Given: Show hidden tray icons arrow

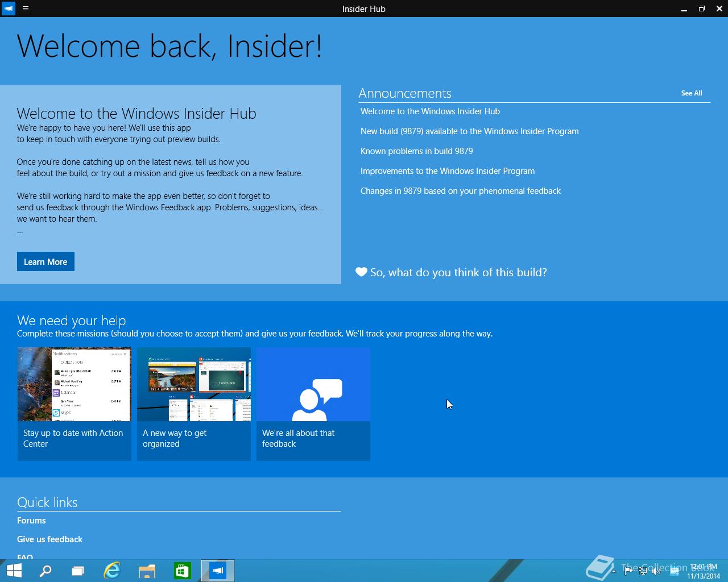Looking at the screenshot, I should click(613, 571).
